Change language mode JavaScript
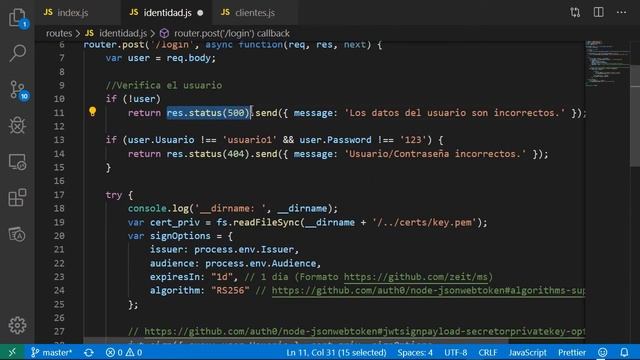 527,352
